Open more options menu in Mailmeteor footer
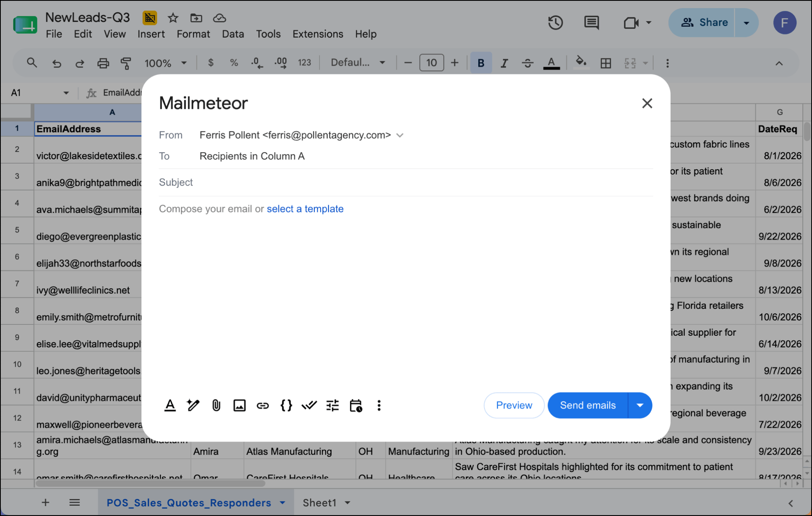Viewport: 812px width, 516px height. 379,405
